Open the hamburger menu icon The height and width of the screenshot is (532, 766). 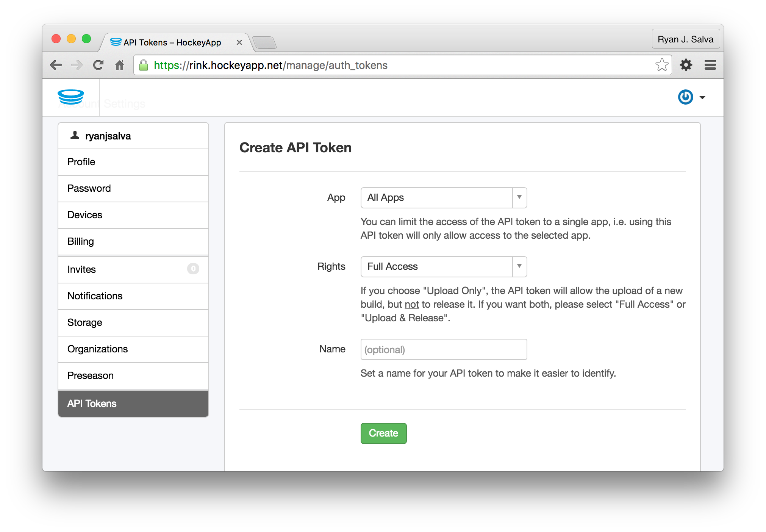click(710, 65)
